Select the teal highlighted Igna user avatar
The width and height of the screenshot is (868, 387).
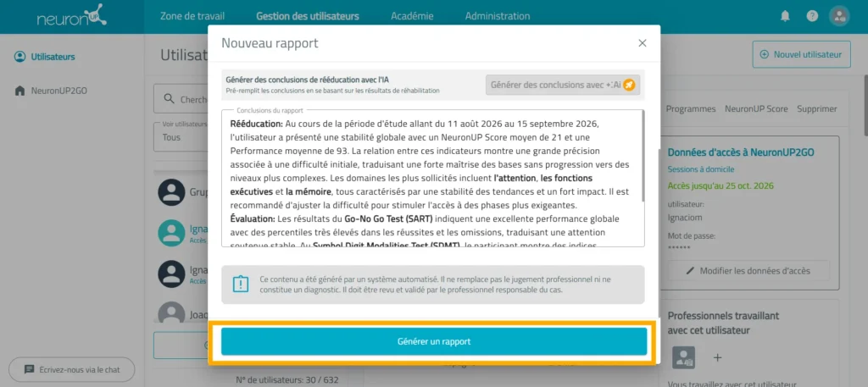(x=171, y=233)
